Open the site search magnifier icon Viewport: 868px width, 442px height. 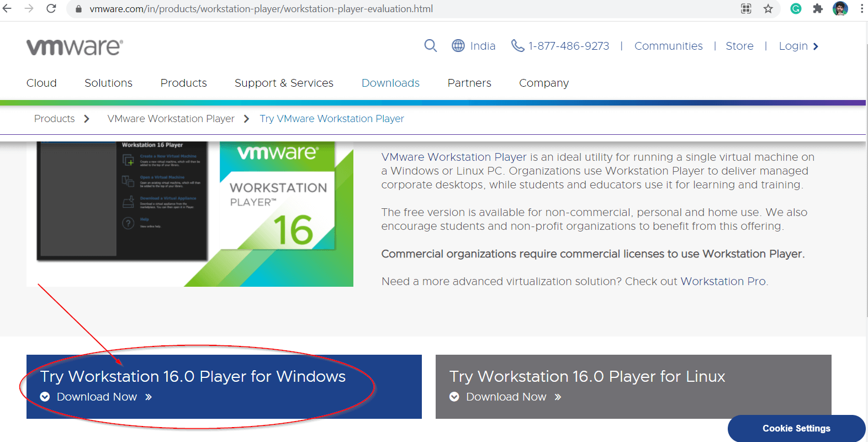pos(430,46)
